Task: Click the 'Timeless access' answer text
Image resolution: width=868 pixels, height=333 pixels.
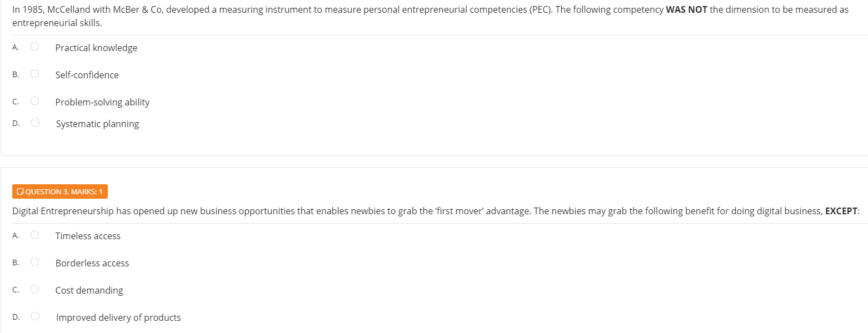Action: [88, 236]
